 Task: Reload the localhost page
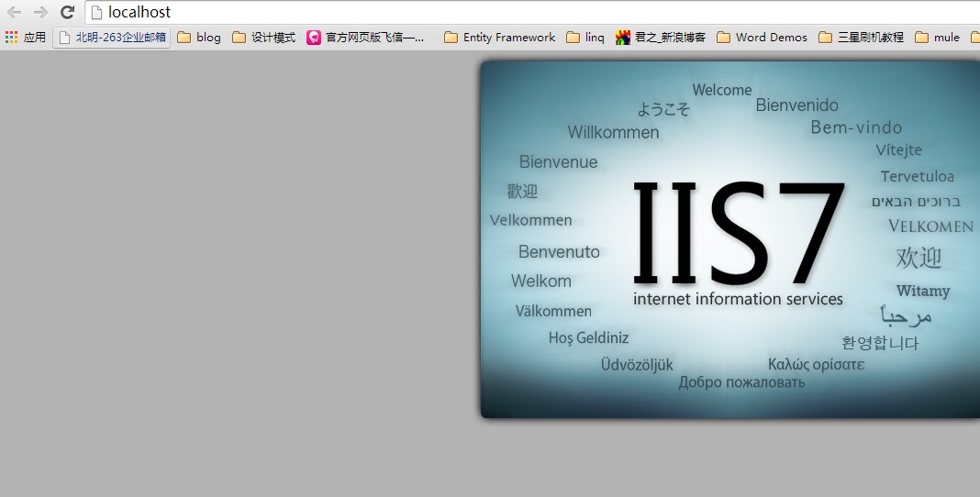click(x=68, y=12)
